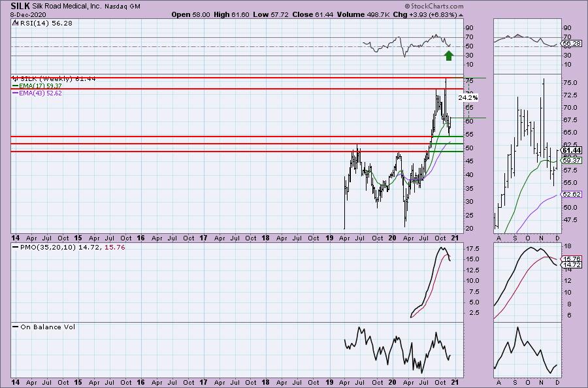
Task: Select the Low 57.72 value
Action: coord(270,14)
